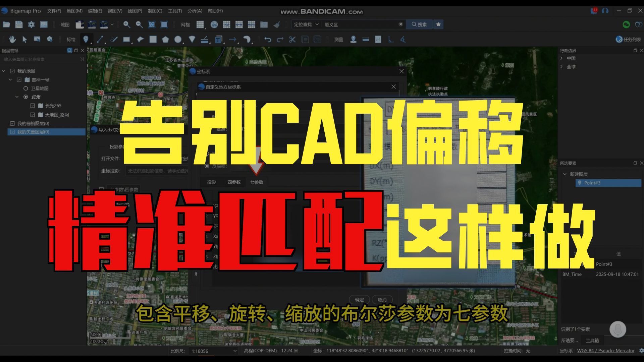Select the point marker drawing tool
Screen dimensions: 644x362
pyautogui.click(x=86, y=40)
